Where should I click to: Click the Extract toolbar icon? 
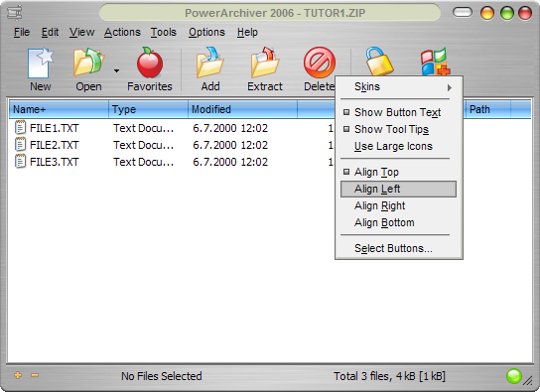click(x=264, y=63)
